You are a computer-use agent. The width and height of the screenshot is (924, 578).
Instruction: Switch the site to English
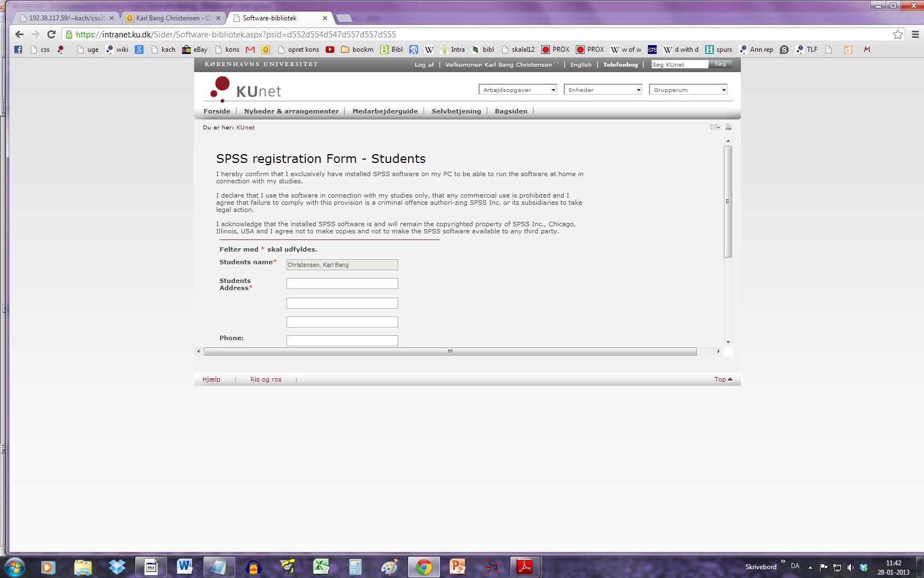581,64
